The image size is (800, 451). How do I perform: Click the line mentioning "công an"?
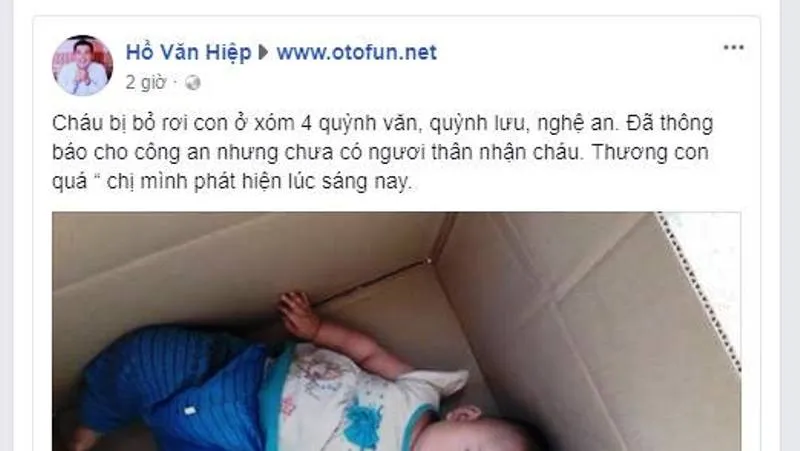click(380, 153)
